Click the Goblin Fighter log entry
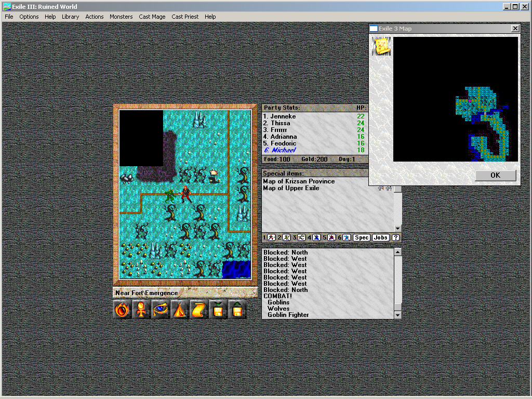The width and height of the screenshot is (532, 399). coord(288,315)
